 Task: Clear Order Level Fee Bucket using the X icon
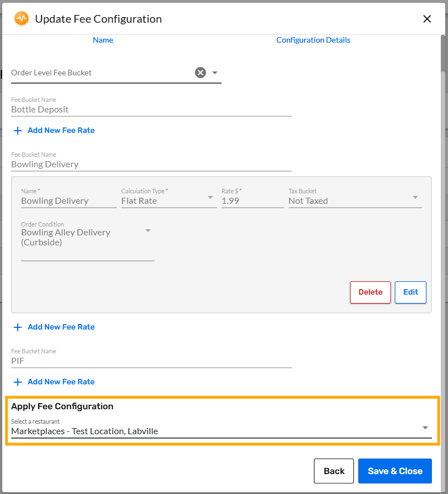200,72
